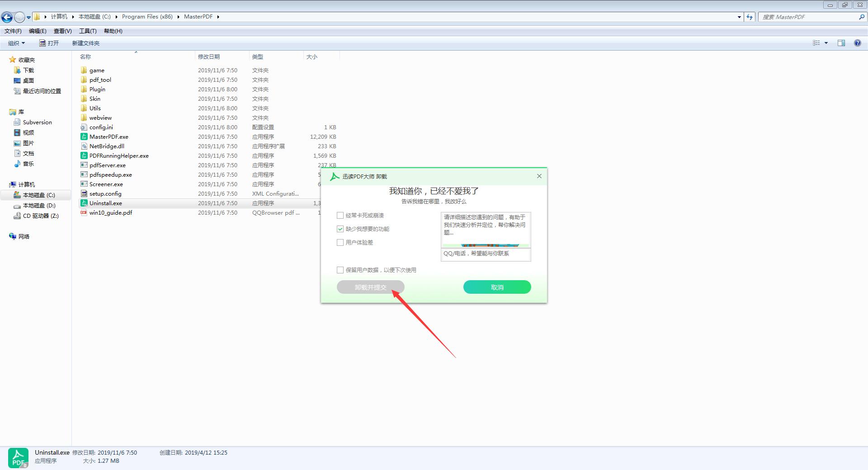Click the 卸载并提交 button
The height and width of the screenshot is (470, 868).
tap(370, 287)
